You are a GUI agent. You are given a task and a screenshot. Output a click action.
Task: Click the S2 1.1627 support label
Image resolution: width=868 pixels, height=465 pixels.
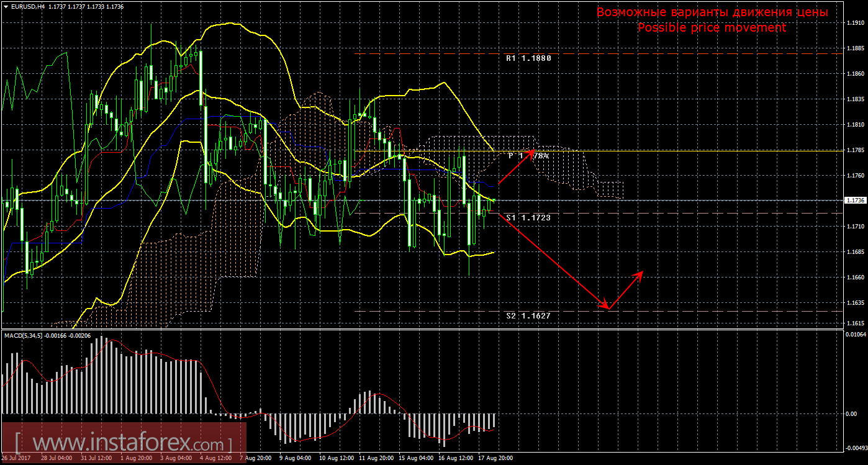pyautogui.click(x=528, y=316)
